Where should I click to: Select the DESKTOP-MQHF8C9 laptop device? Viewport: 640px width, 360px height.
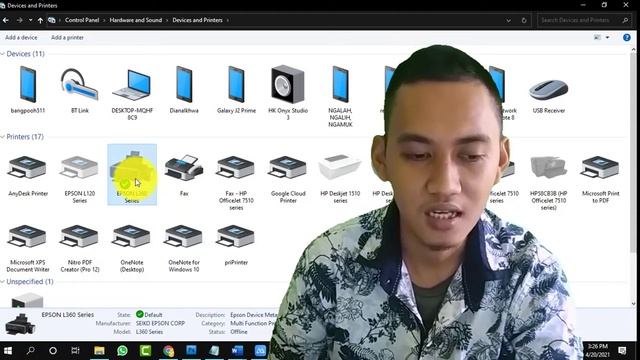click(x=132, y=93)
